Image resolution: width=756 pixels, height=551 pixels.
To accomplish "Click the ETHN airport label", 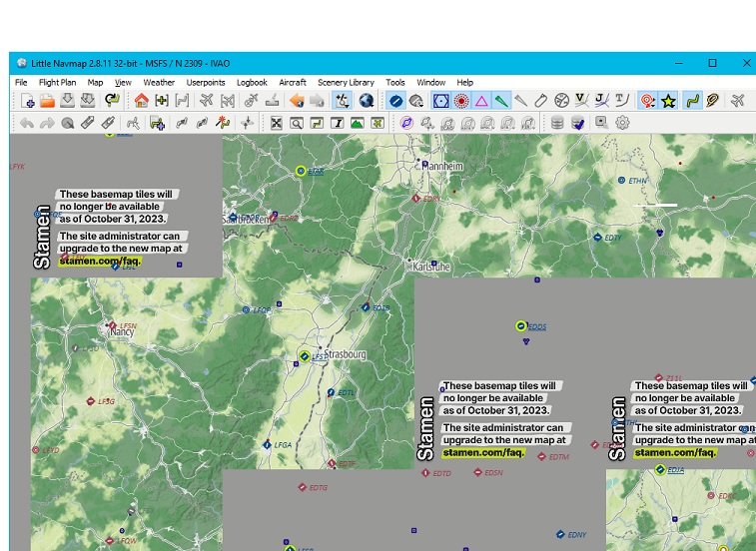I will pyautogui.click(x=637, y=181).
